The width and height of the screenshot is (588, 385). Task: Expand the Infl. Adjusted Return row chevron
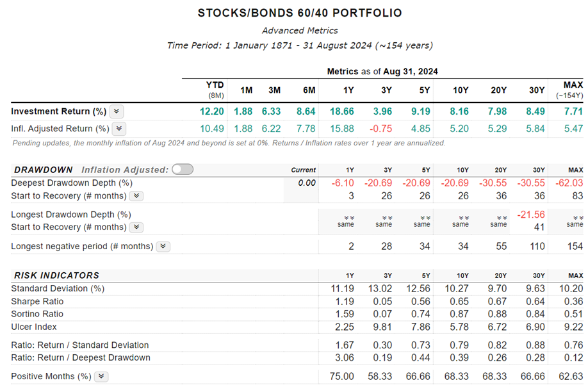(x=118, y=129)
